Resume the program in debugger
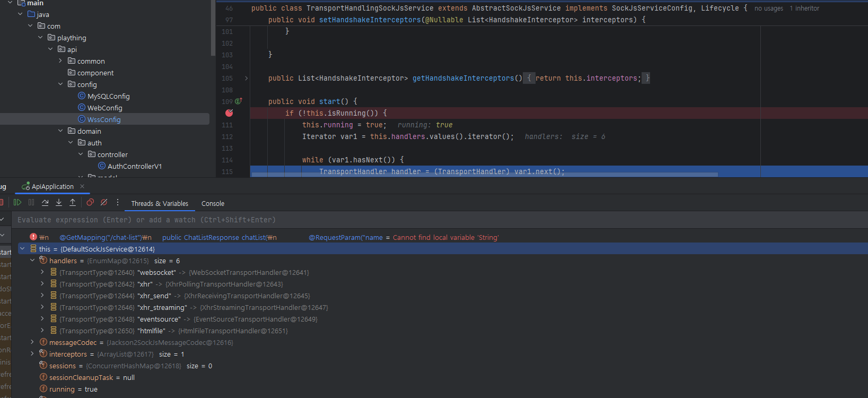868x398 pixels. 17,202
